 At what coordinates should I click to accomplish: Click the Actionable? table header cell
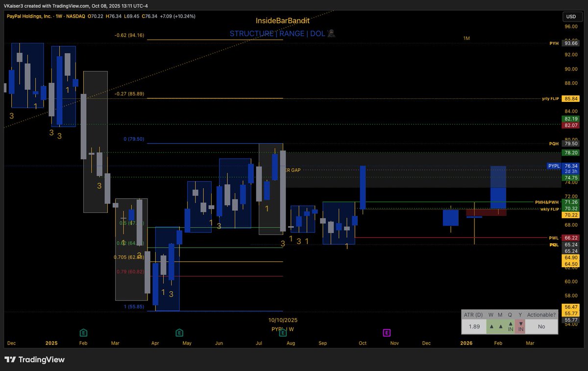click(541, 315)
